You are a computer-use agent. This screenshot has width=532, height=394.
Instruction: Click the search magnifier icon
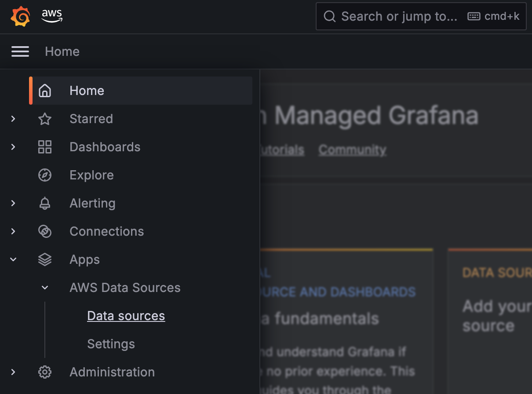tap(330, 16)
